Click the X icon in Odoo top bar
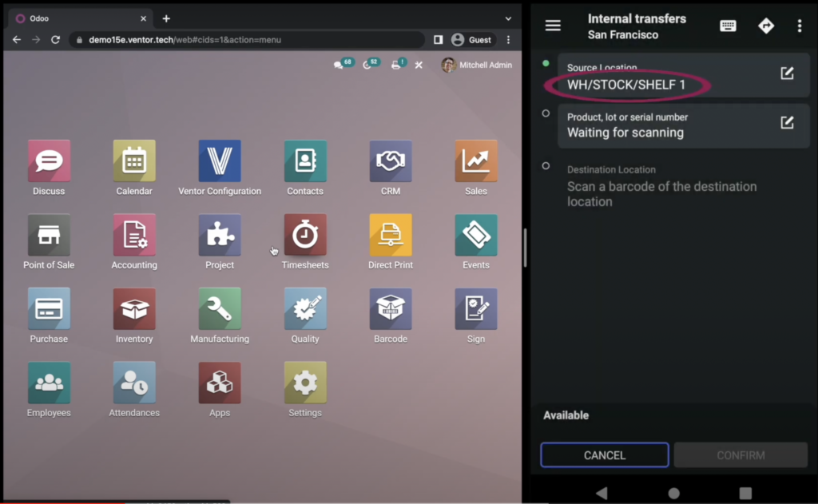Screen dimensions: 818x504 click(x=419, y=65)
